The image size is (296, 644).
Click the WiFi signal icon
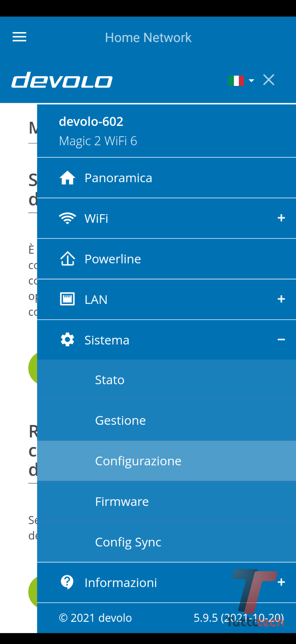point(68,218)
